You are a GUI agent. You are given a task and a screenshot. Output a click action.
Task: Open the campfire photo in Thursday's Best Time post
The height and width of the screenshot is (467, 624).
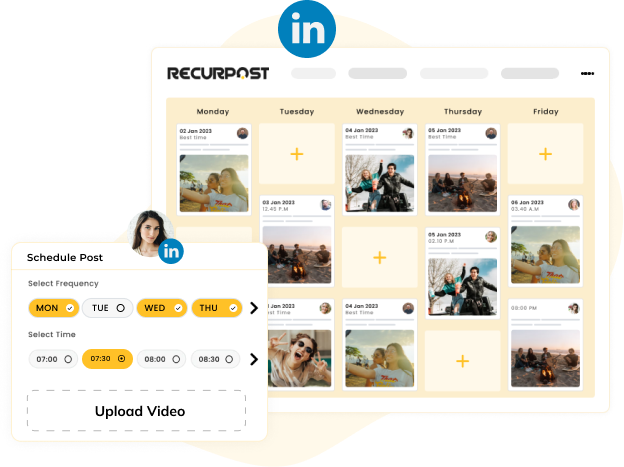(x=462, y=183)
